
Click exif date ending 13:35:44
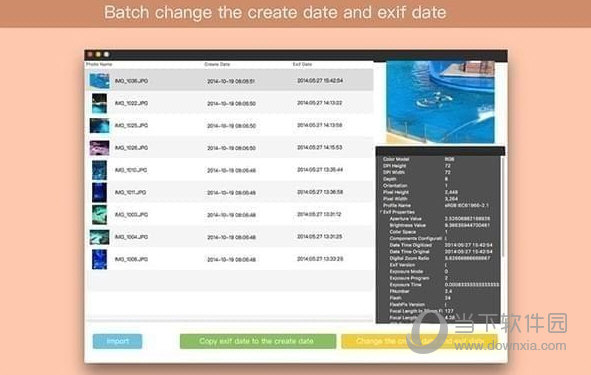click(x=320, y=170)
